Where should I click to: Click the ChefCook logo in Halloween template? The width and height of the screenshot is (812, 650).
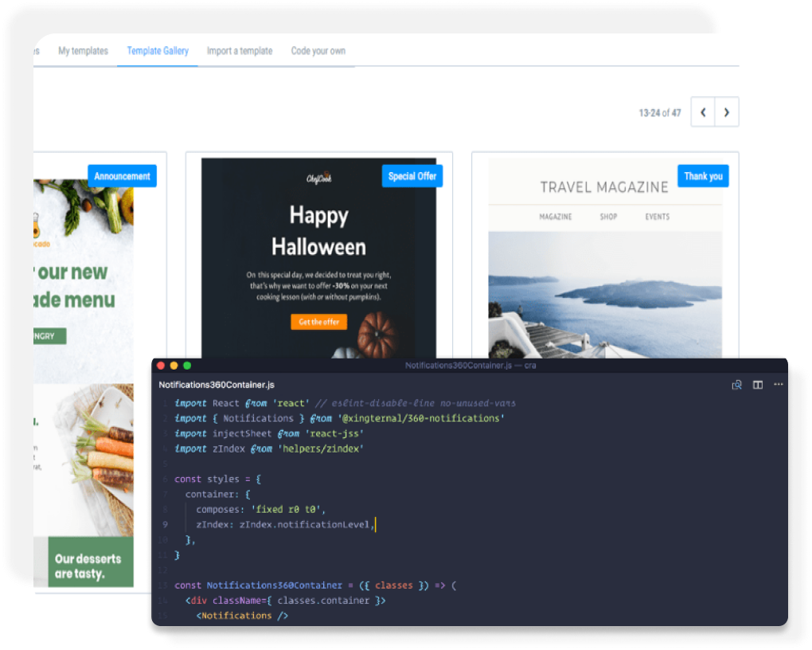(318, 178)
